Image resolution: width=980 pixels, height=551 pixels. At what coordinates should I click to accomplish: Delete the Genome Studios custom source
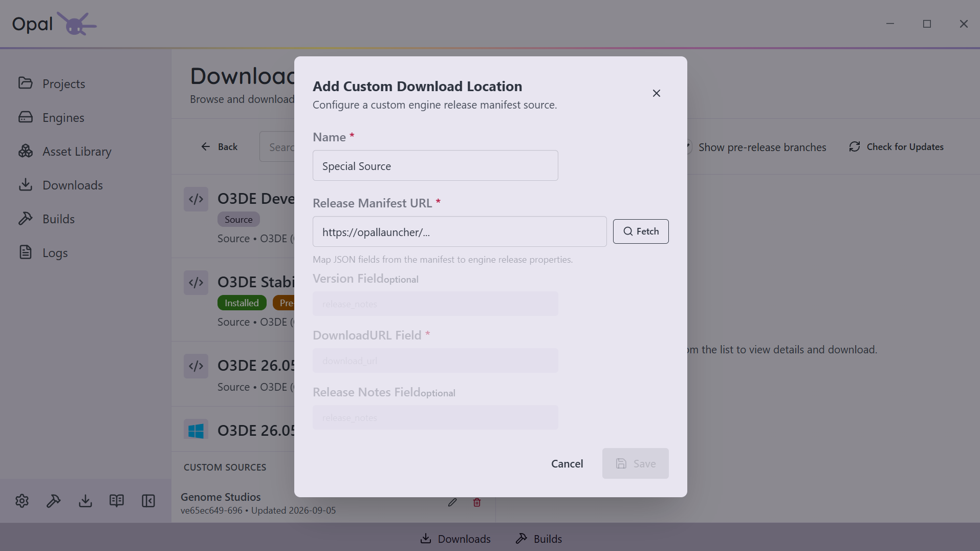[x=477, y=502]
